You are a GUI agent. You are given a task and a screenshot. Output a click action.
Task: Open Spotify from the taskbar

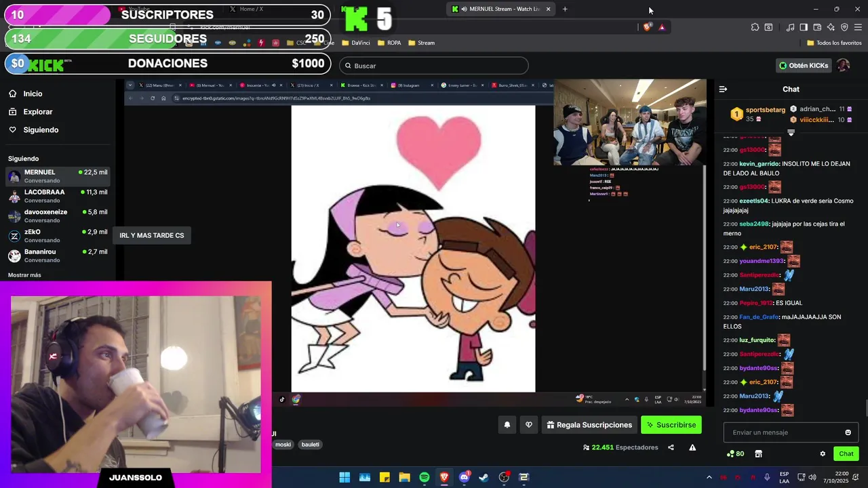(425, 477)
